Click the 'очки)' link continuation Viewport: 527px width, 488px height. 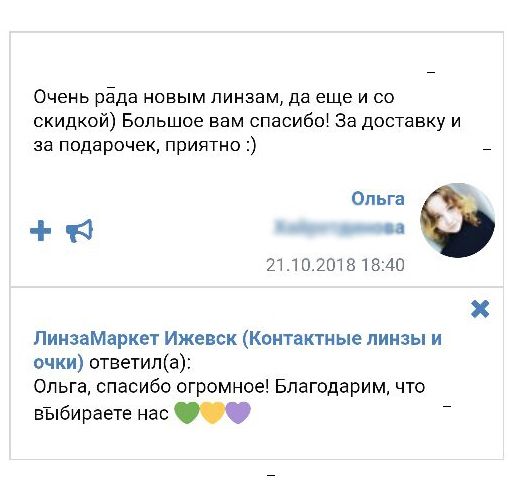[58, 363]
